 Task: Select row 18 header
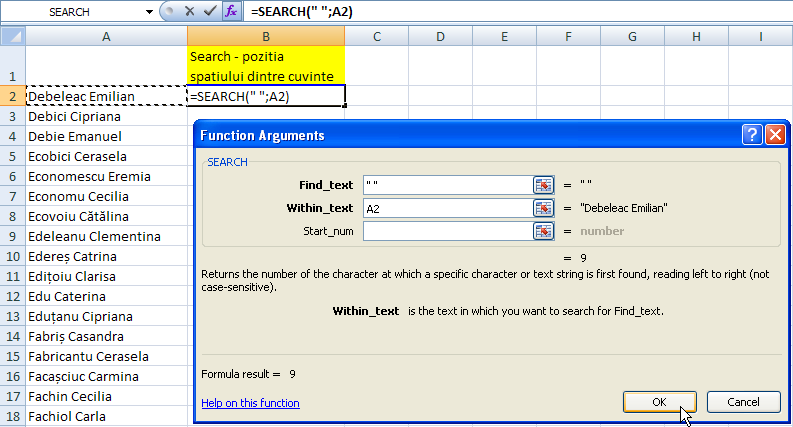point(13,416)
